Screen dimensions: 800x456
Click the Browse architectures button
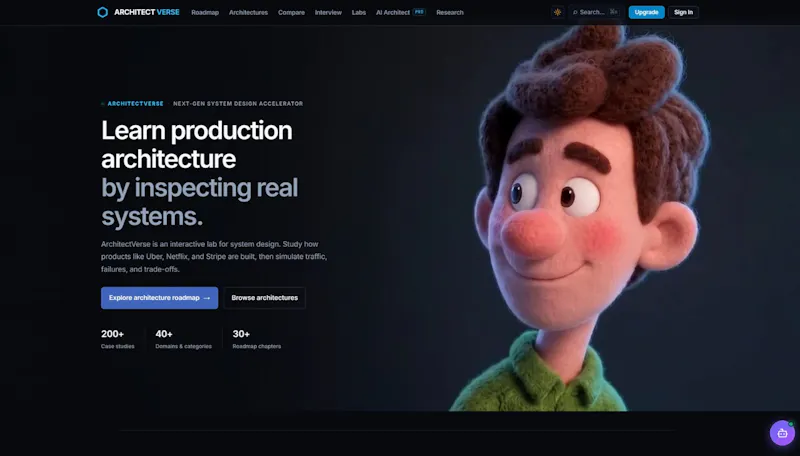pyautogui.click(x=264, y=298)
